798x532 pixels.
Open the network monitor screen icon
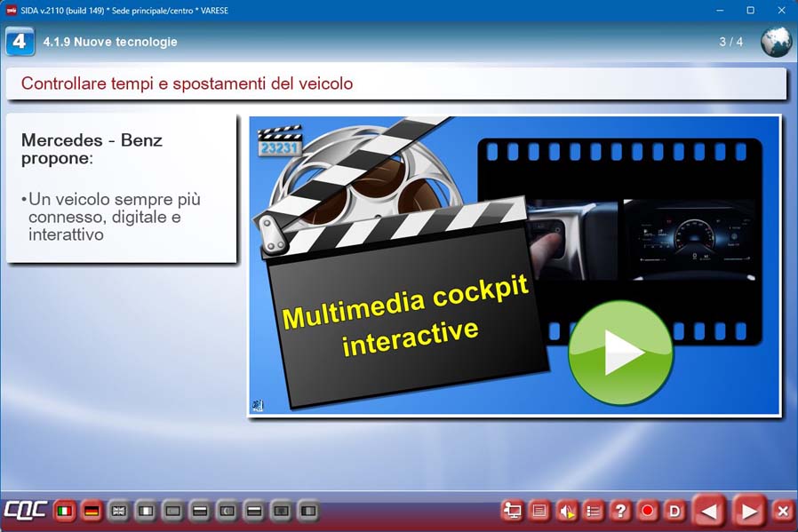(x=512, y=511)
